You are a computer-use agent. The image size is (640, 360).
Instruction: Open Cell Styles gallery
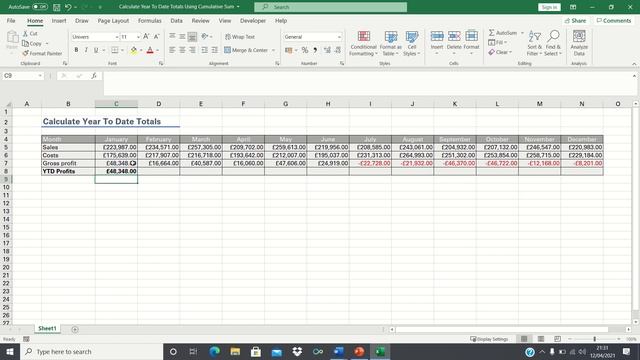pyautogui.click(x=411, y=43)
